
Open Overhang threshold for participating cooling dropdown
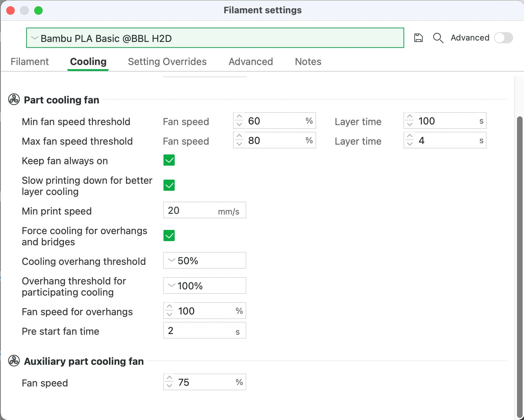pos(204,286)
